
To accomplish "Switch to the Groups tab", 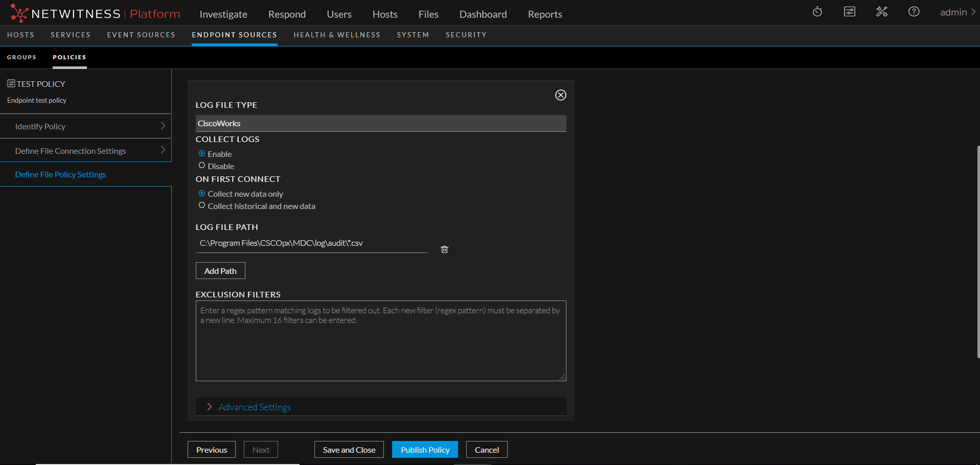I will [x=21, y=57].
